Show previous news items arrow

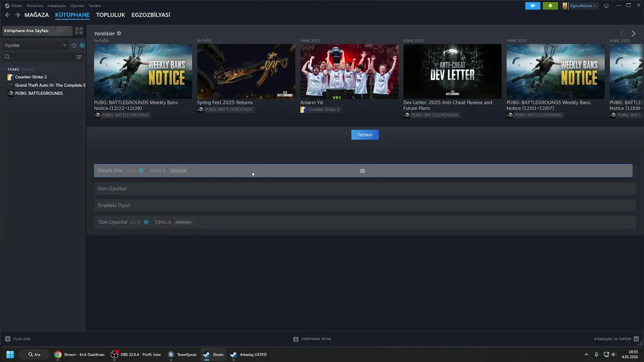tap(621, 34)
